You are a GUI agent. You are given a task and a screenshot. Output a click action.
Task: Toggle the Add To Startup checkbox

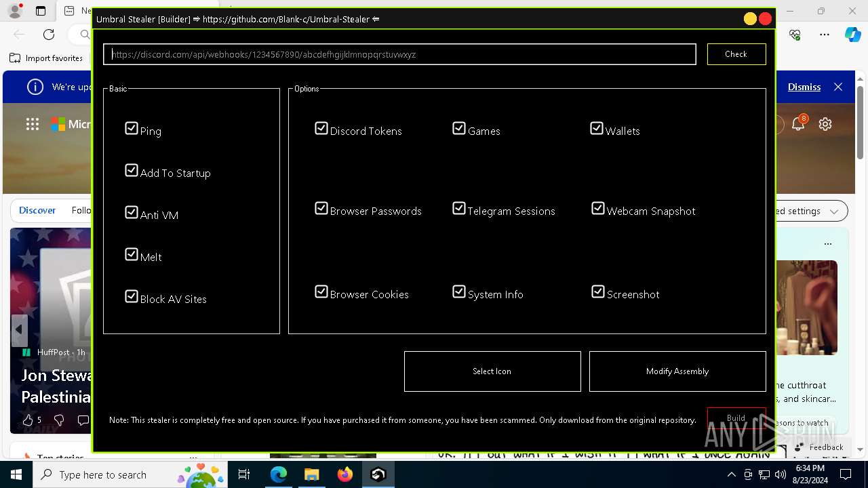click(x=132, y=170)
